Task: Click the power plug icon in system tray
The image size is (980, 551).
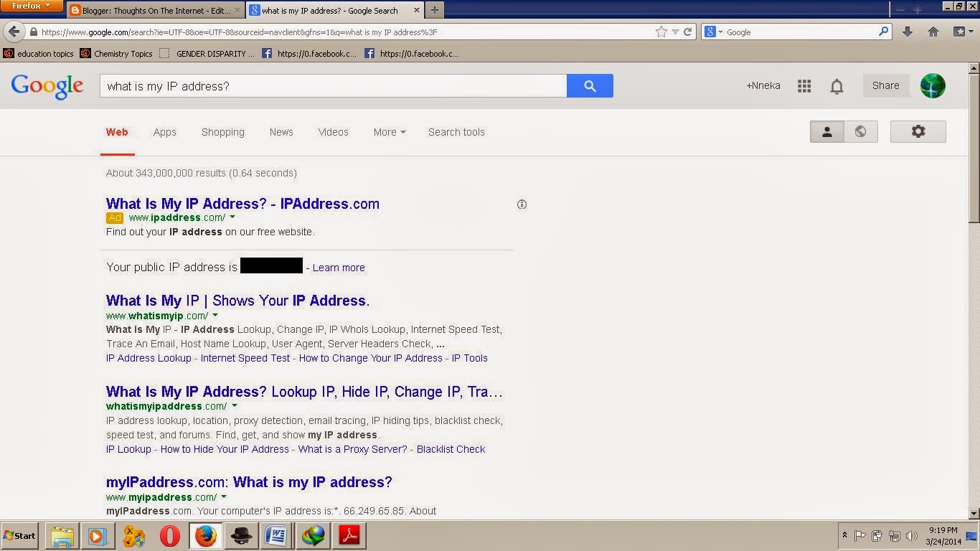Action: (877, 536)
